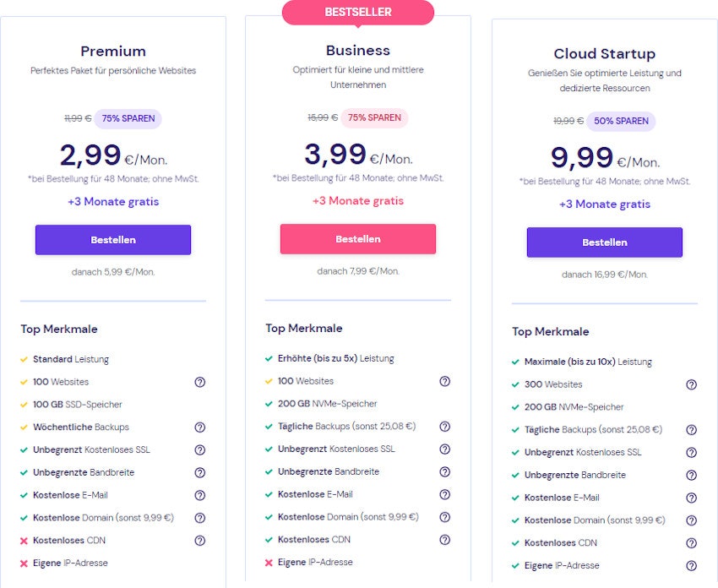718x588 pixels.
Task: Open tooltip for Kostenloses CDN in Premium column
Action: 200,540
